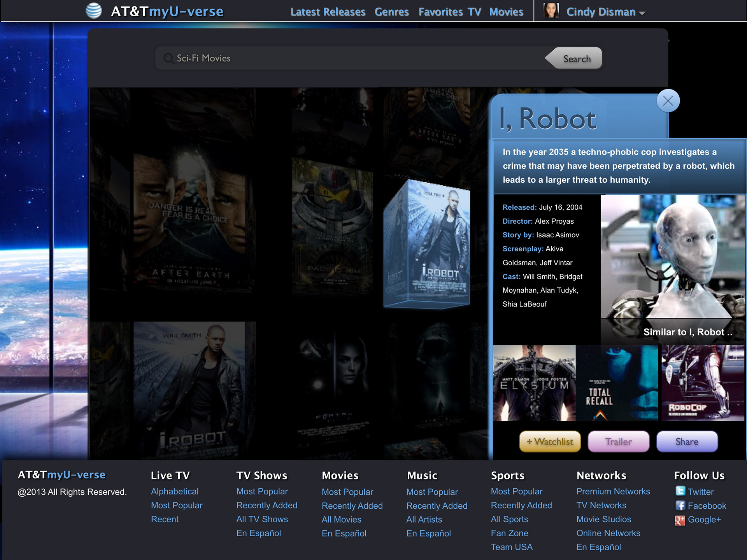Select the highlighted I, Robot 3D box
Viewport: 747px width, 560px height.
pos(427,244)
